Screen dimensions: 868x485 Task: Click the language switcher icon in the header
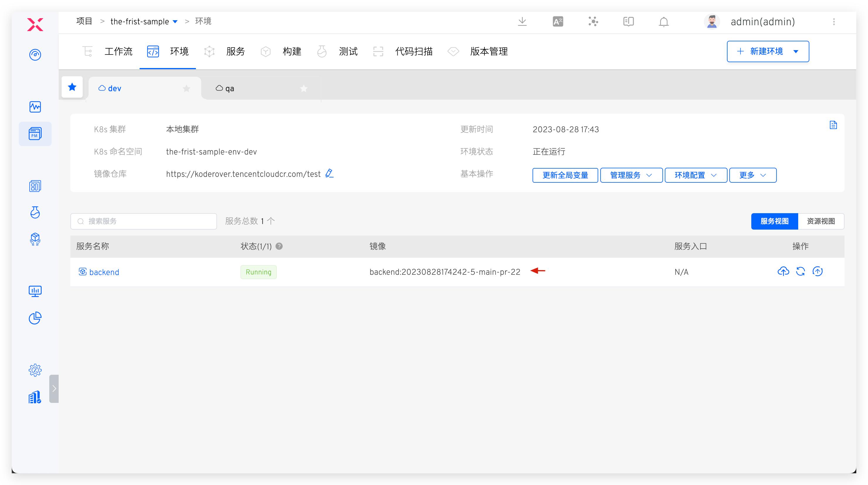(558, 21)
